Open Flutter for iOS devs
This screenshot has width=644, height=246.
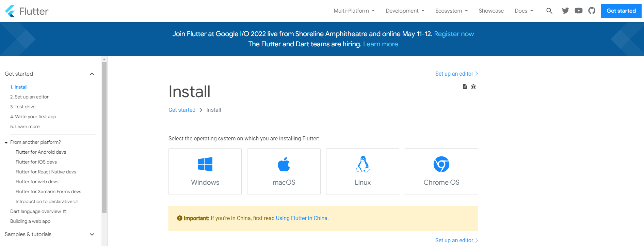36,162
